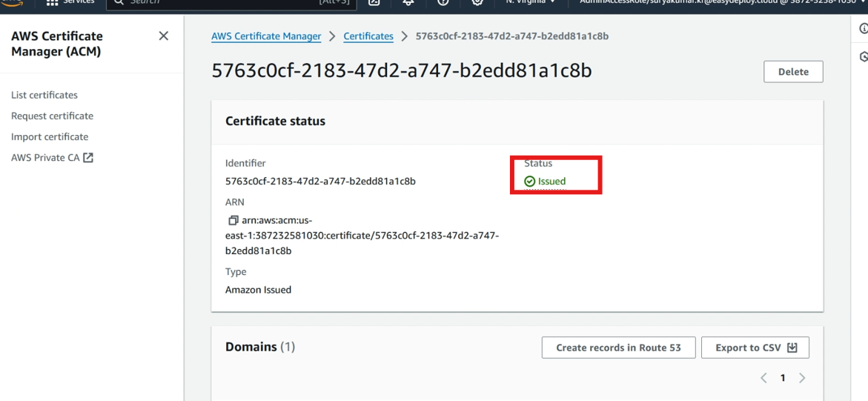Click Create records in Route 53

[x=618, y=348]
